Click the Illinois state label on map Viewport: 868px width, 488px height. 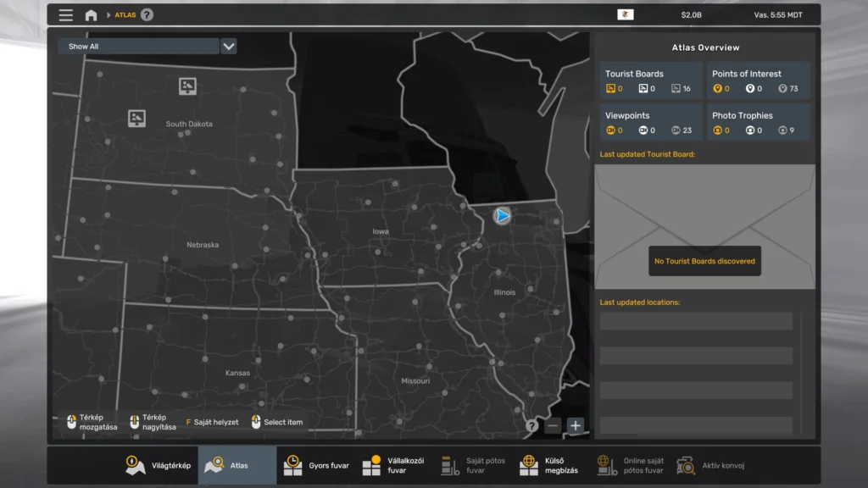tap(504, 292)
